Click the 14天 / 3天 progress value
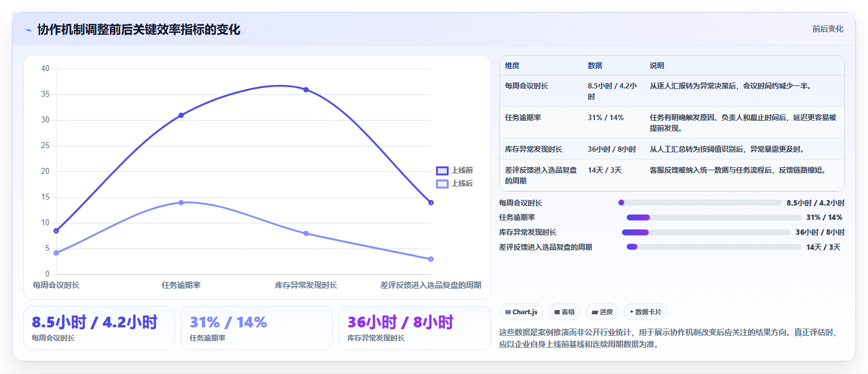Screen dimensions: 868x374 (823, 247)
